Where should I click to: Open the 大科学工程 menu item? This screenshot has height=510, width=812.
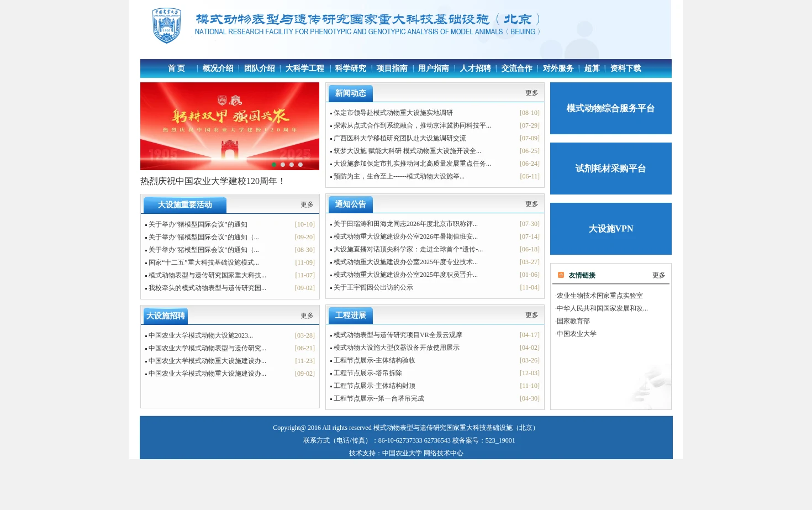[304, 69]
